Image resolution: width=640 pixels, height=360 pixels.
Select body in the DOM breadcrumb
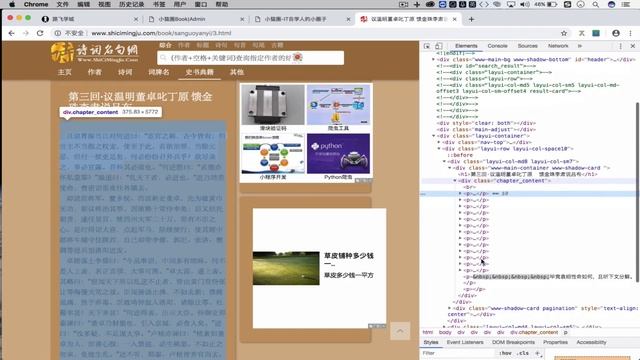point(445,333)
